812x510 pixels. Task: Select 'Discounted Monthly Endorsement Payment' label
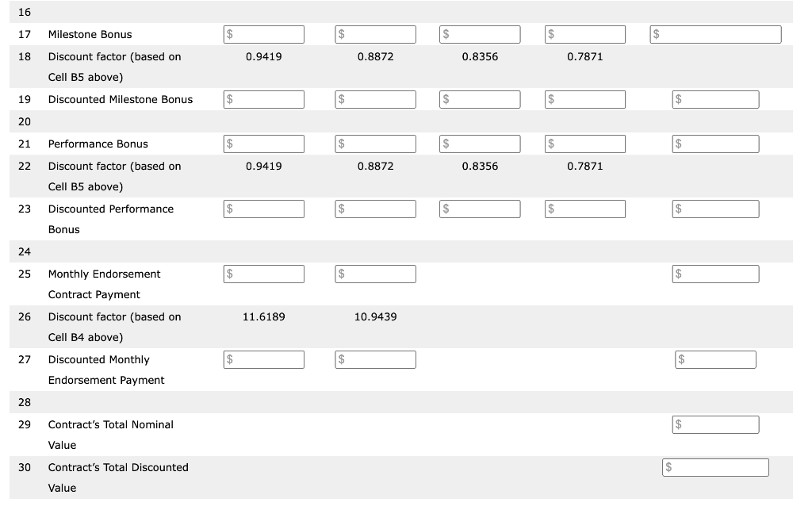pos(106,370)
